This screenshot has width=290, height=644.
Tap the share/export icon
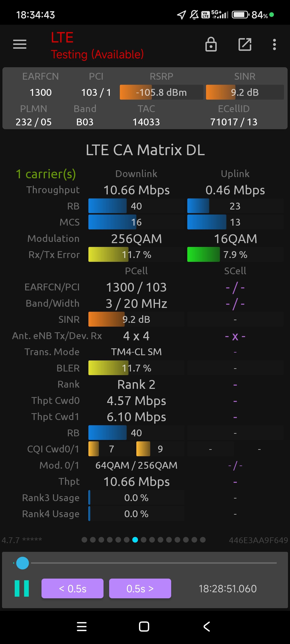click(x=245, y=44)
